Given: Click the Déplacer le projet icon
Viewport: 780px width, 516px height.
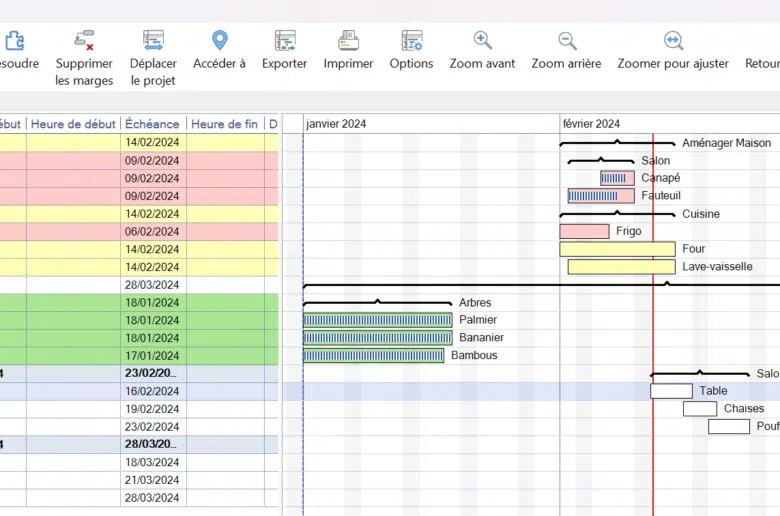Looking at the screenshot, I should (x=153, y=41).
